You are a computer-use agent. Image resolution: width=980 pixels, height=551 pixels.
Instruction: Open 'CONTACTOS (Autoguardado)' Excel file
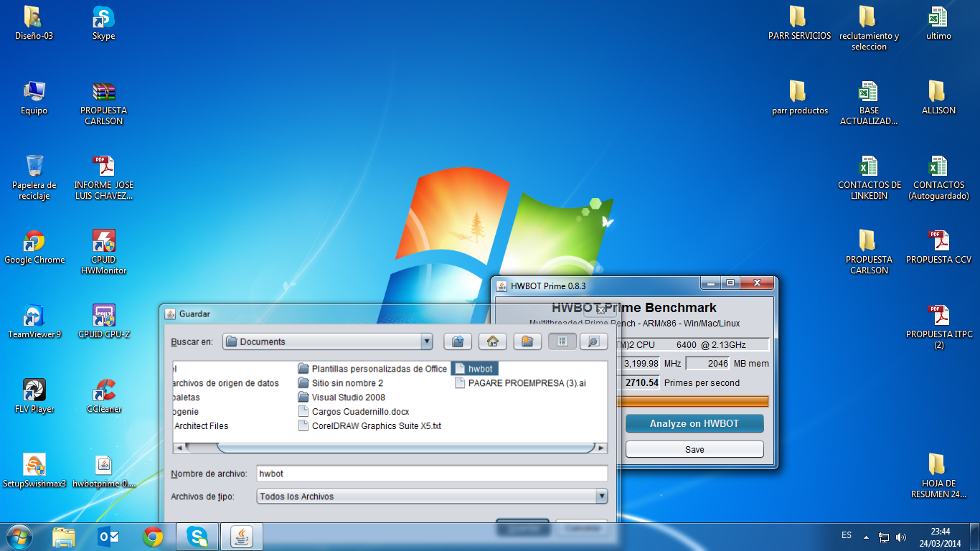click(938, 178)
